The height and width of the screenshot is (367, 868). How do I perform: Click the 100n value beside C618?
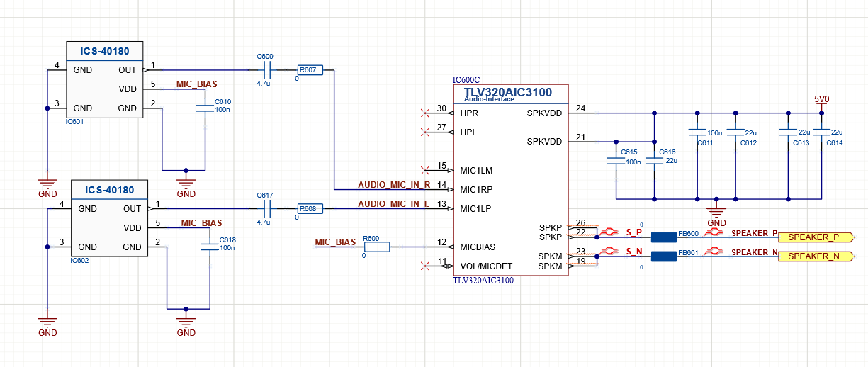(227, 248)
